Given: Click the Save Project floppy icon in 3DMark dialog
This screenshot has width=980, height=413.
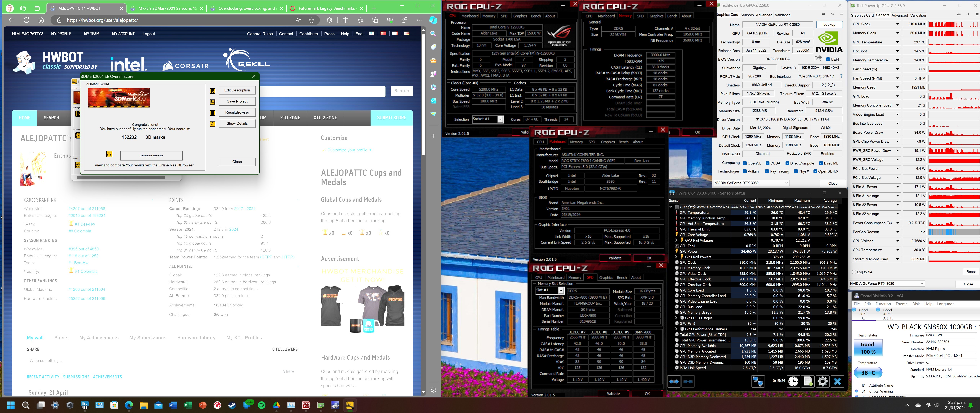Looking at the screenshot, I should pyautogui.click(x=213, y=102).
